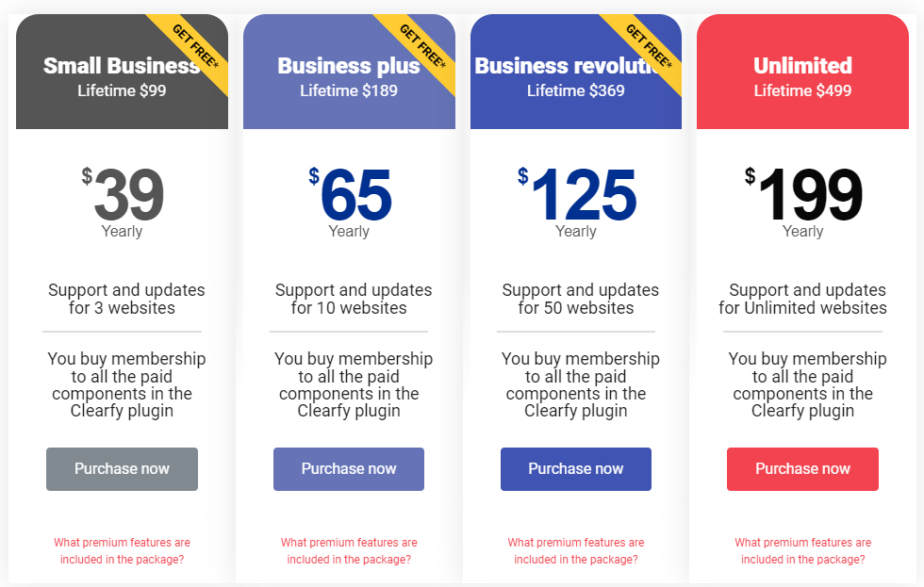The width and height of the screenshot is (924, 587).
Task: Open premium features link under Small Business
Action: [122, 550]
